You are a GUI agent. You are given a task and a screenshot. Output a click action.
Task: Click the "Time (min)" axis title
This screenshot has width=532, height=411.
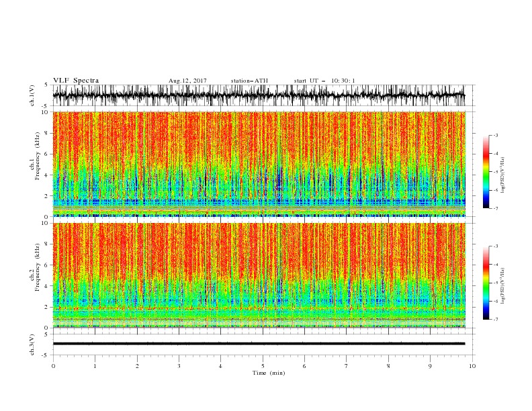pyautogui.click(x=269, y=373)
